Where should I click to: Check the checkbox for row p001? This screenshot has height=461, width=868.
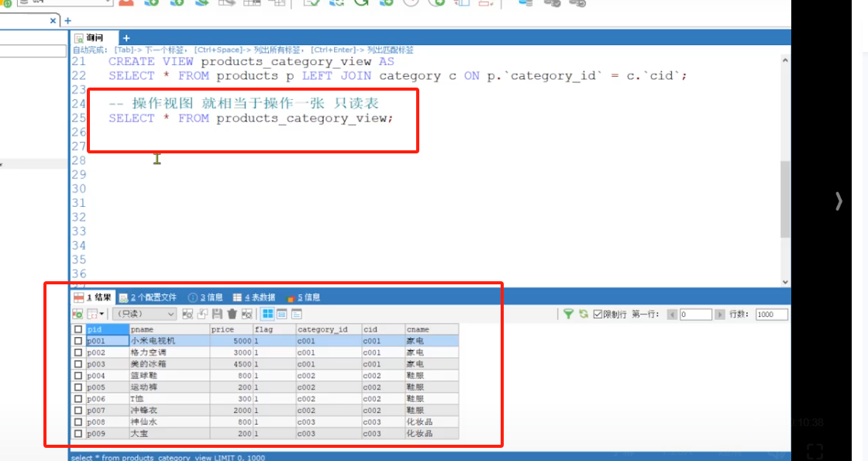pos(77,340)
